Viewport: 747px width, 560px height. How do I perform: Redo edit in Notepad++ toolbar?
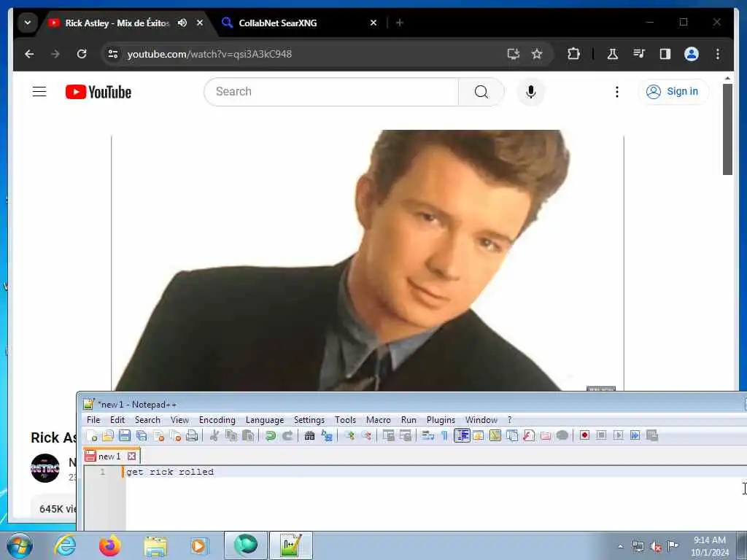[x=287, y=435]
